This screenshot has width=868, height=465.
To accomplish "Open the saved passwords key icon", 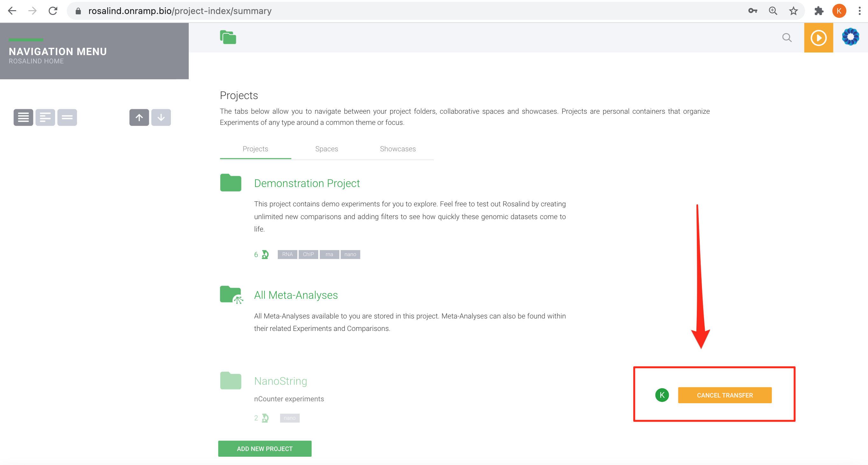I will coord(752,11).
